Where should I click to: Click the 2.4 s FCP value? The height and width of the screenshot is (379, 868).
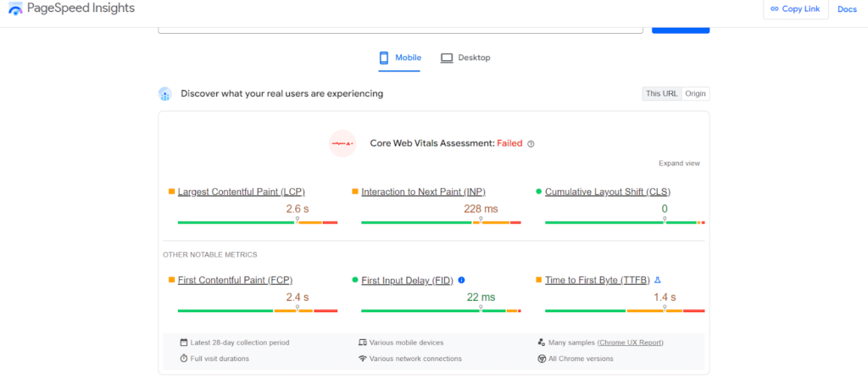tap(298, 298)
